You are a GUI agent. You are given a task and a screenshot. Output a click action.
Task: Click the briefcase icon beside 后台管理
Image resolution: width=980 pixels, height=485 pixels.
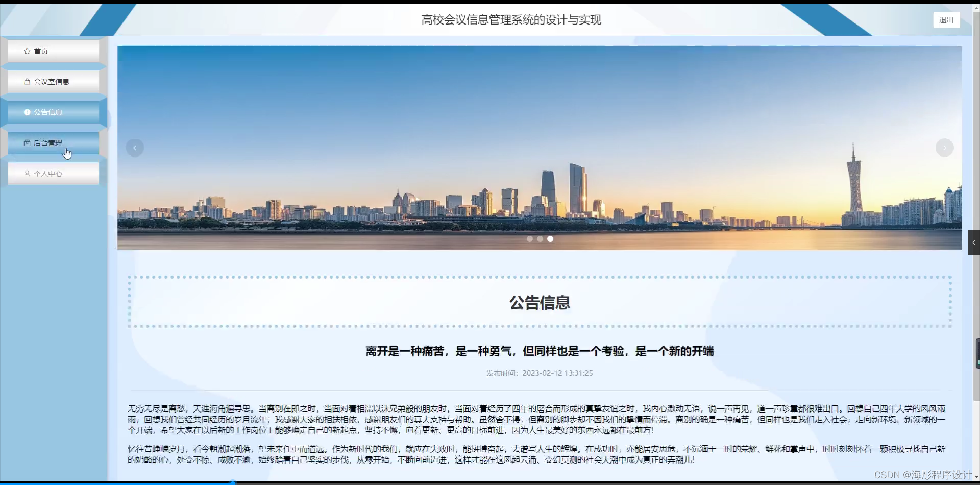pyautogui.click(x=27, y=142)
